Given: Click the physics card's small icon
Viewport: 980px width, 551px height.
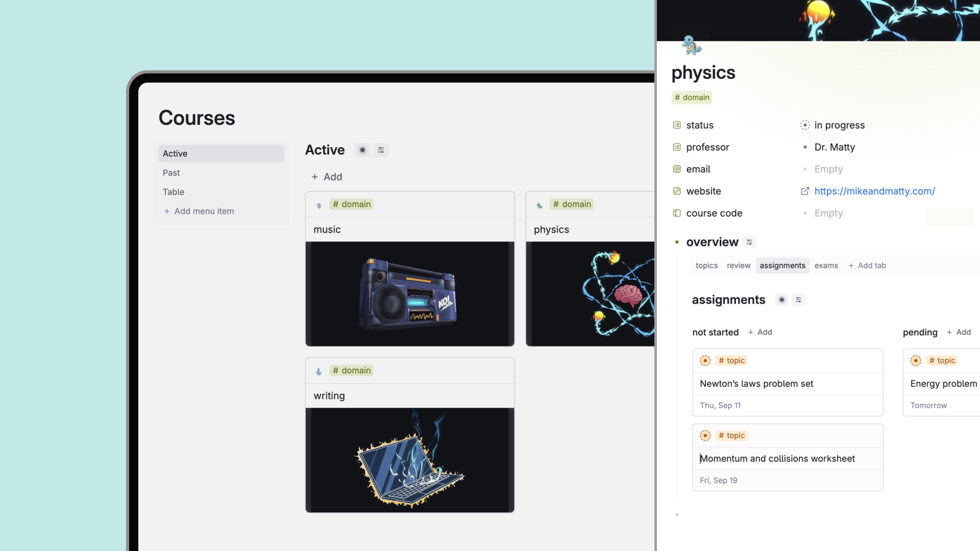Looking at the screenshot, I should click(x=540, y=205).
